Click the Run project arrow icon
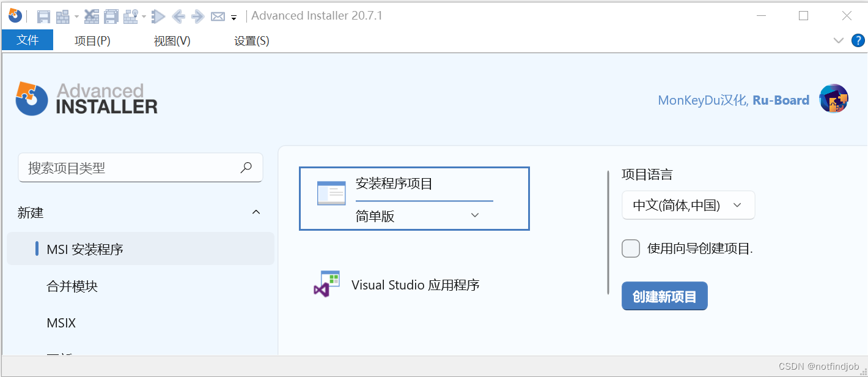Viewport: 868px width, 377px height. (x=158, y=16)
